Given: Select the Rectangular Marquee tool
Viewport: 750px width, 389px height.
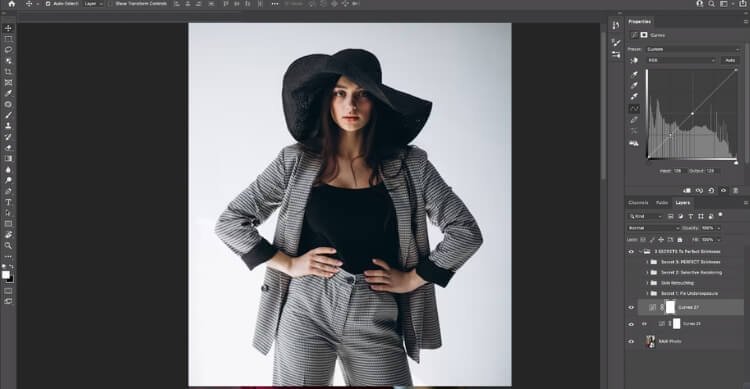Looking at the screenshot, I should [8, 39].
